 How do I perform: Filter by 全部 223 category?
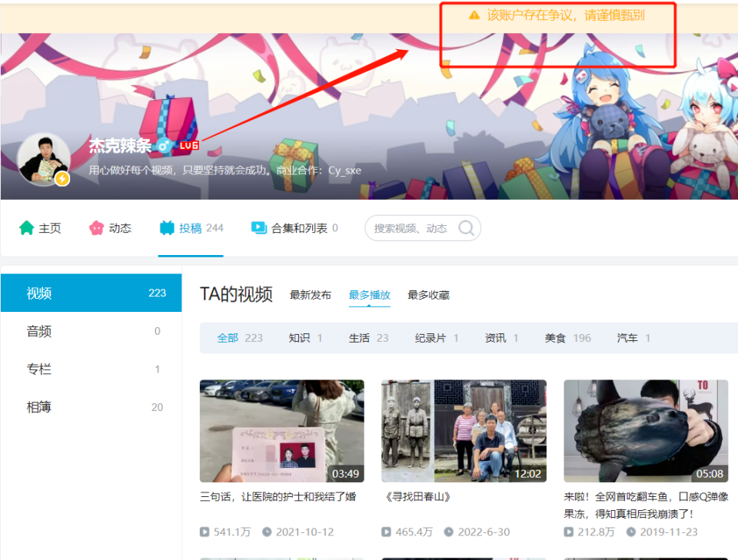coord(240,338)
